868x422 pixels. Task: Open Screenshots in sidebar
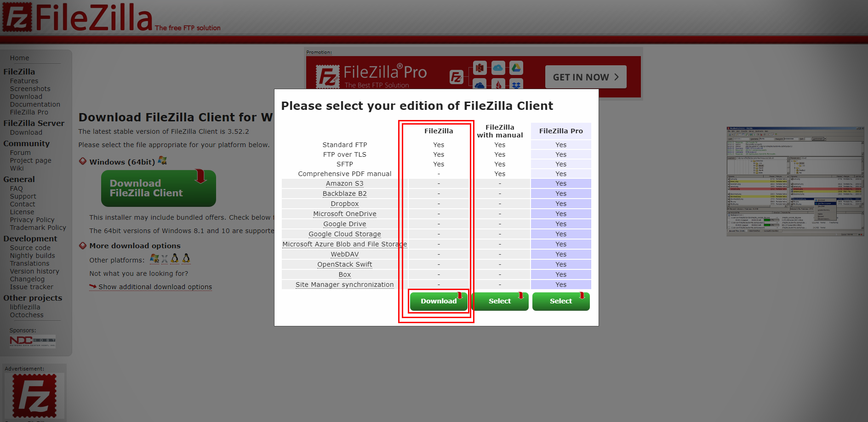[30, 89]
